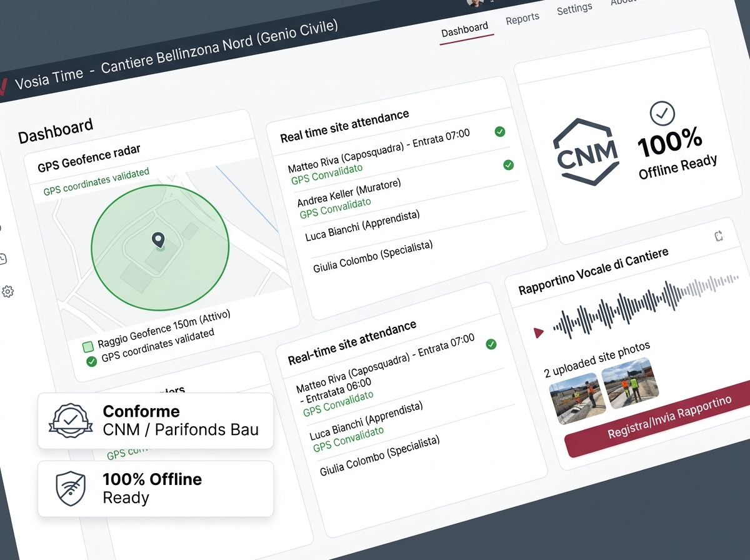Click the green check beside Matteo Riva Entrata 07:00

coord(500,131)
